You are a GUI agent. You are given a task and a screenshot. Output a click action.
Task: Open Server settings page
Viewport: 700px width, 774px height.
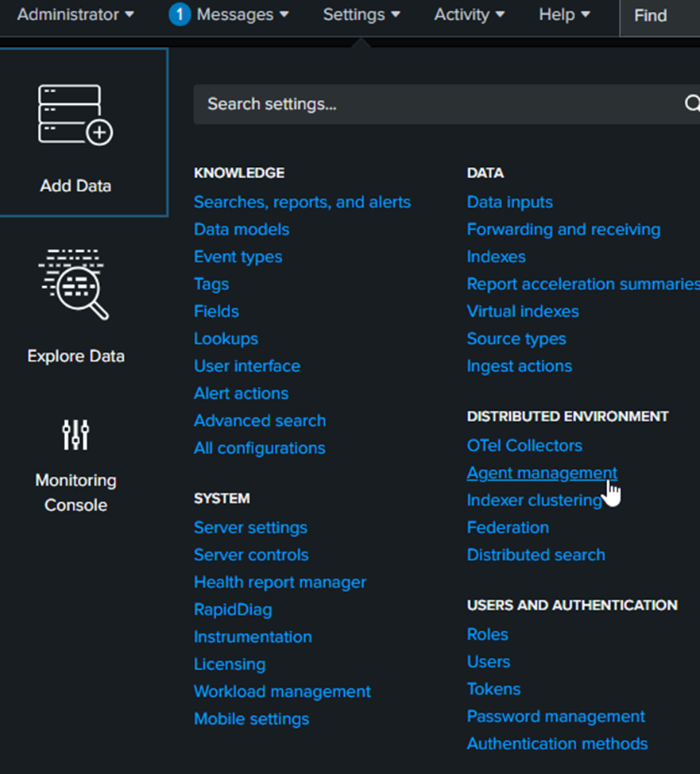pyautogui.click(x=250, y=528)
